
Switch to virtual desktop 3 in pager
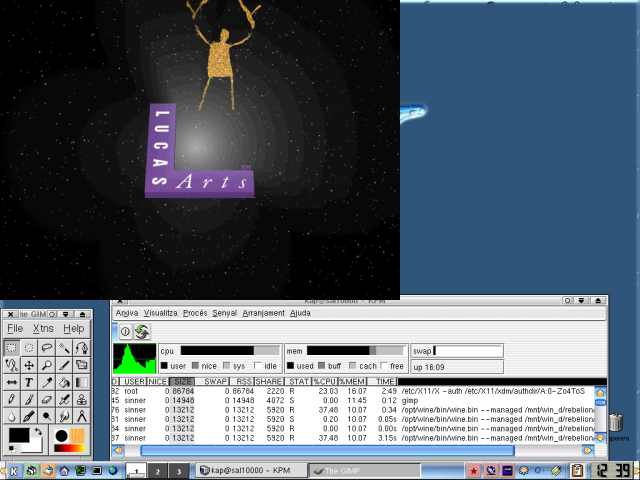tap(179, 471)
